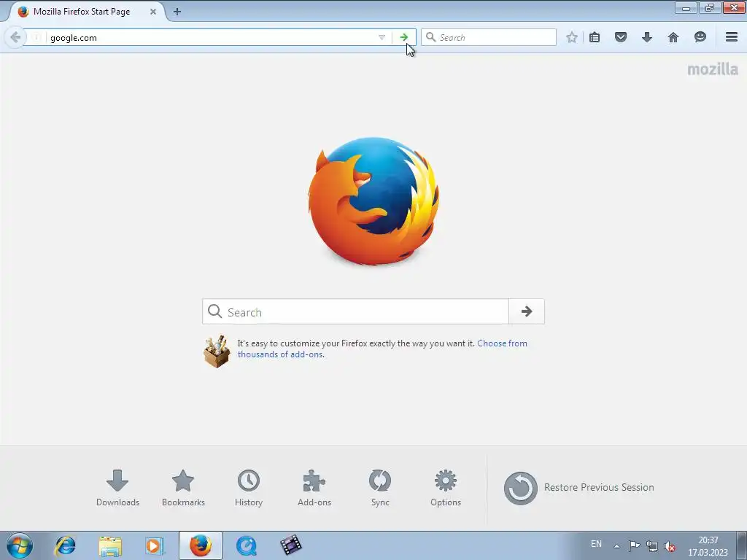Click the network tray icon
747x560 pixels.
[651, 546]
